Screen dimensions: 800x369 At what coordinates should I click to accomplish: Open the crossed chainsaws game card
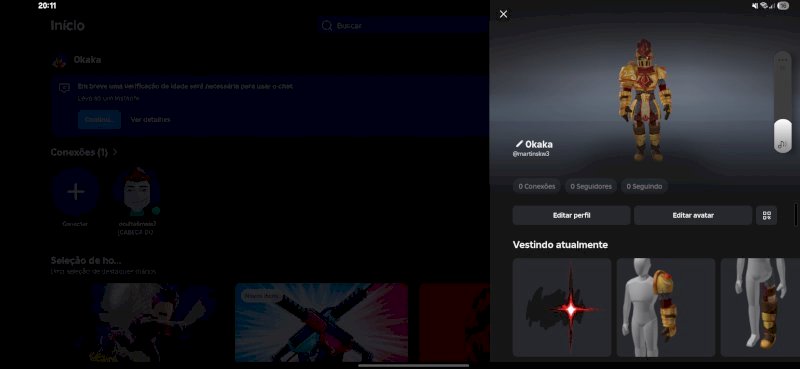tap(321, 323)
